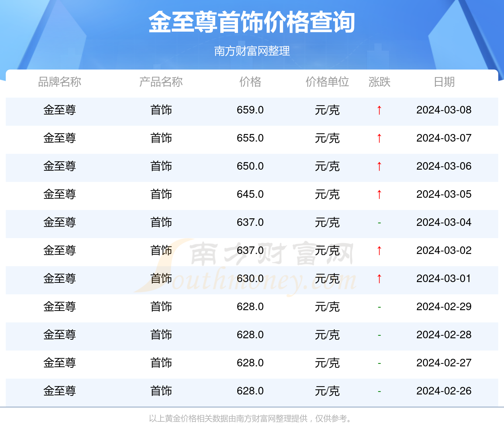
Task: Click the green dash indicator for 2024-03-04
Action: coord(379,223)
